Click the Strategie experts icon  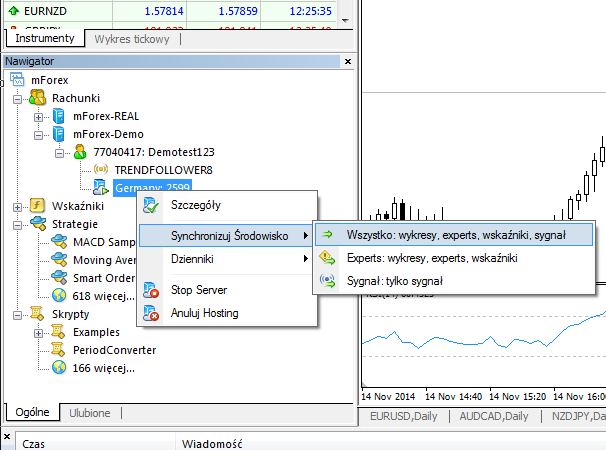(38, 223)
